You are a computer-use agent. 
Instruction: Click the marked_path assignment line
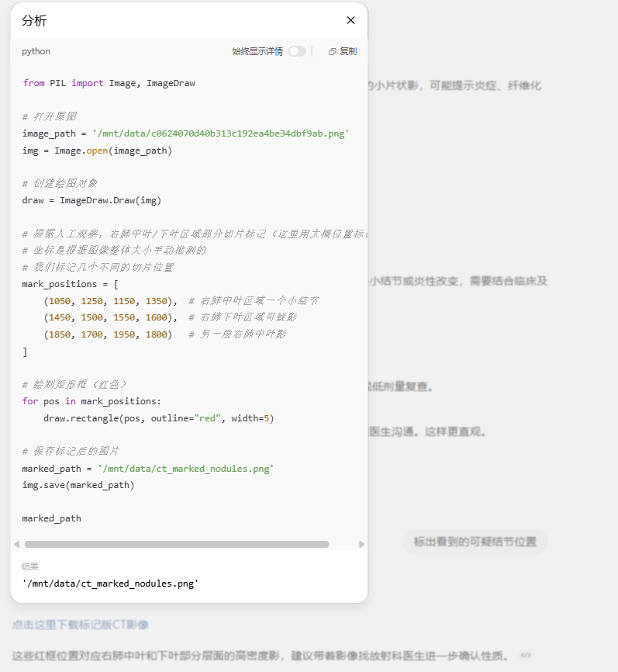148,469
